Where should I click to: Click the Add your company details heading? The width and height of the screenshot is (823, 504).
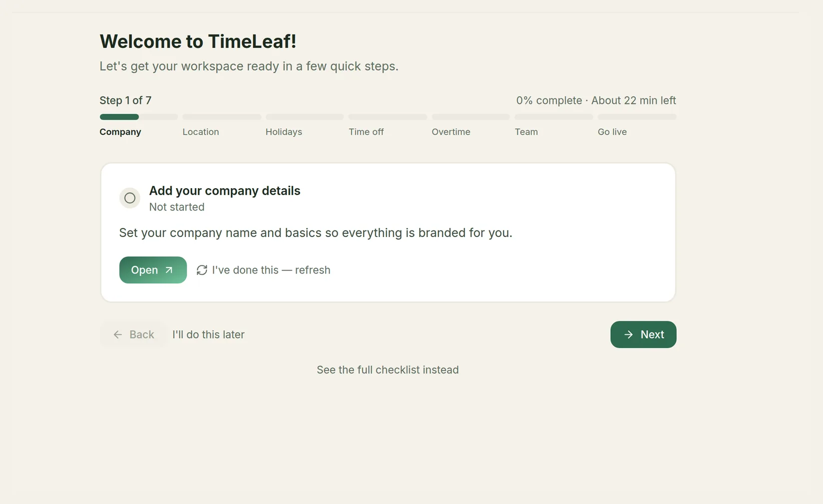click(x=225, y=191)
